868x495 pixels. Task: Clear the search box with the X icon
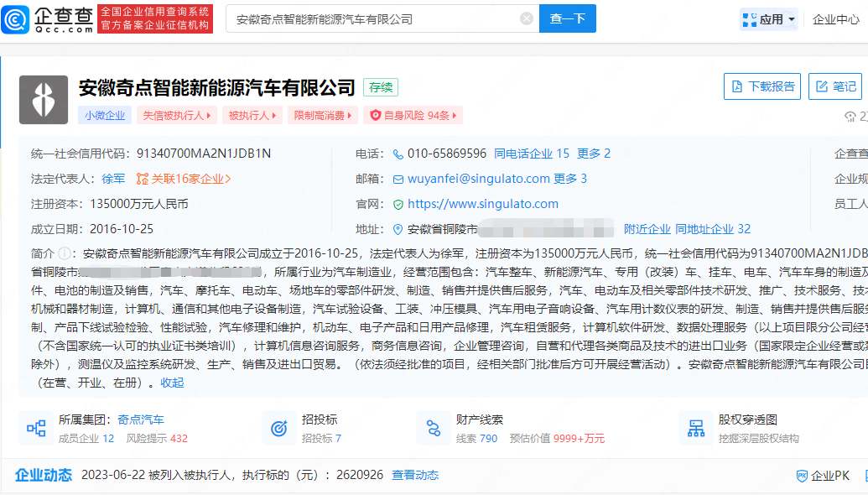527,18
